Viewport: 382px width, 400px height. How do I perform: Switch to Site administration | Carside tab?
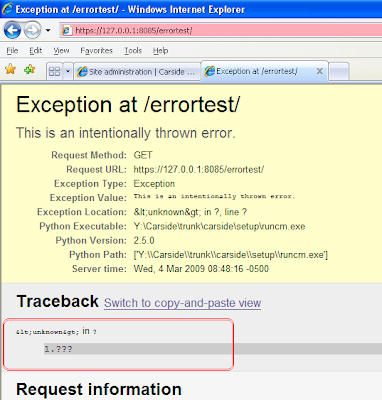pyautogui.click(x=137, y=72)
